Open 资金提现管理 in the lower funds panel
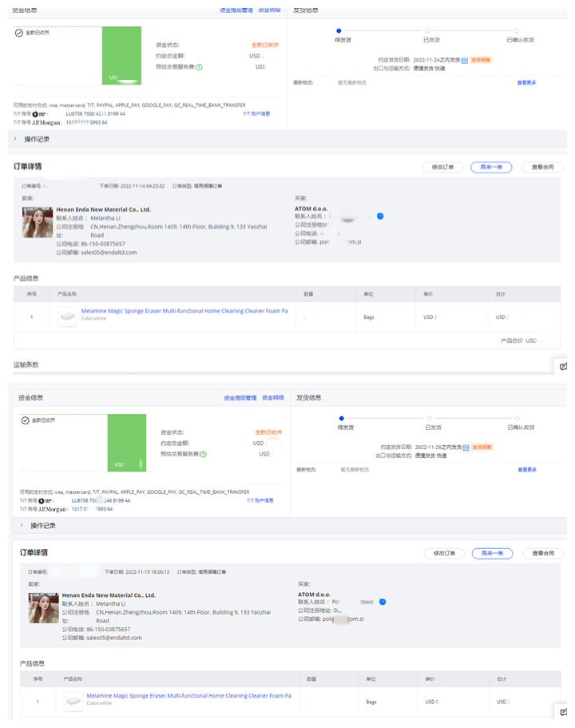 pos(240,397)
